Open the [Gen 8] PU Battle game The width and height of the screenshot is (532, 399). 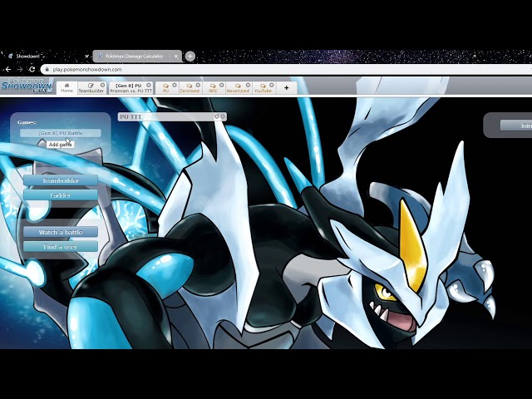click(x=61, y=133)
